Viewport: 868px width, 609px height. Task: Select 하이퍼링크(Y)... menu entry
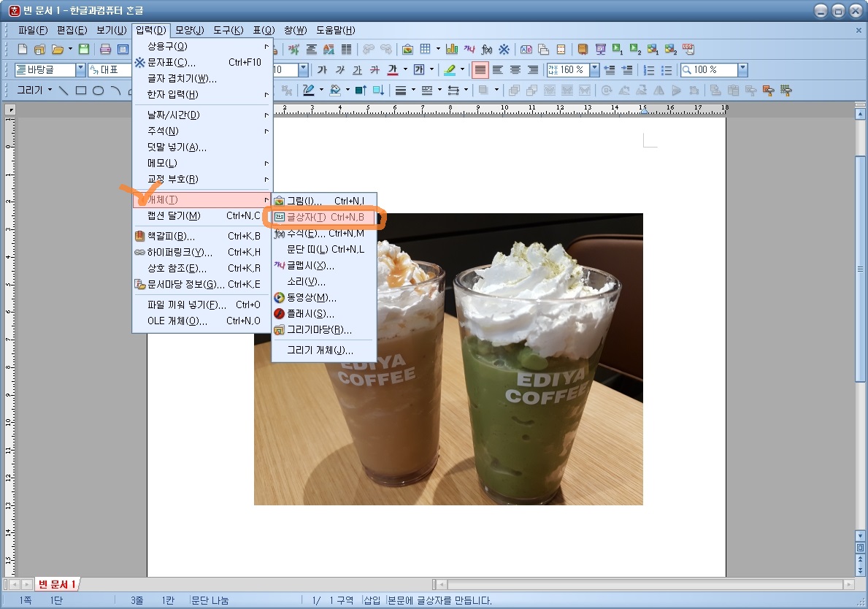coord(202,253)
